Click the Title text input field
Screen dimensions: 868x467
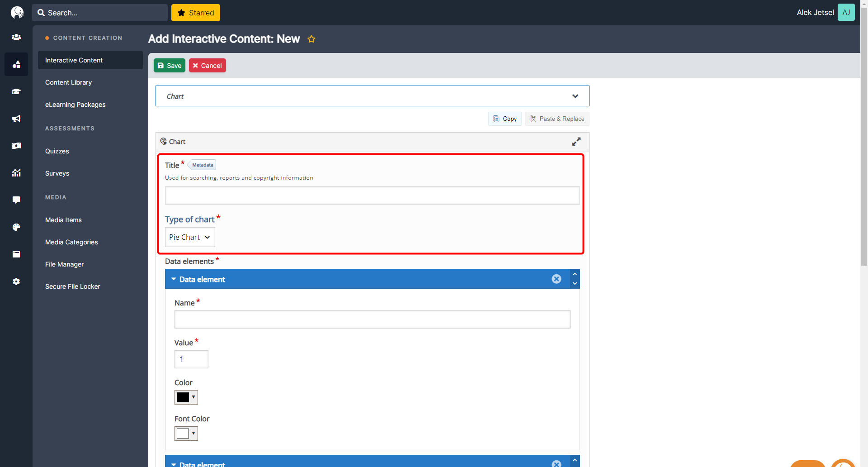373,195
